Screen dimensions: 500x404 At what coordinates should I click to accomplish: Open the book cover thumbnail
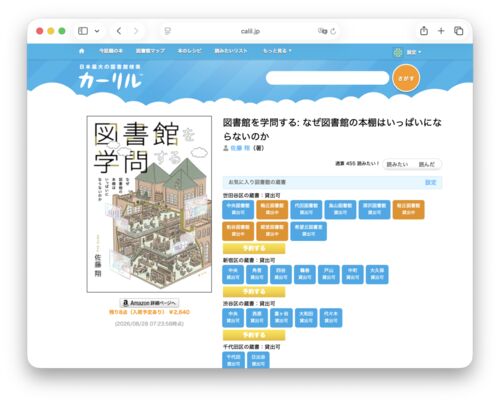pos(149,204)
